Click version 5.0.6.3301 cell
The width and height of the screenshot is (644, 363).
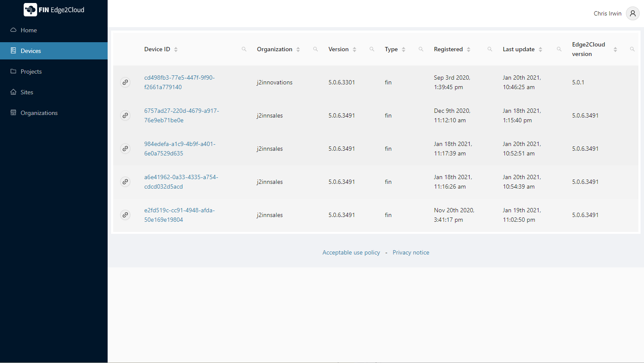(x=342, y=82)
